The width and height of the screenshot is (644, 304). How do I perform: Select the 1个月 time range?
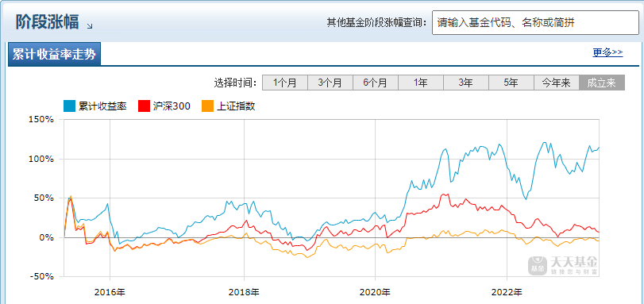(x=285, y=83)
